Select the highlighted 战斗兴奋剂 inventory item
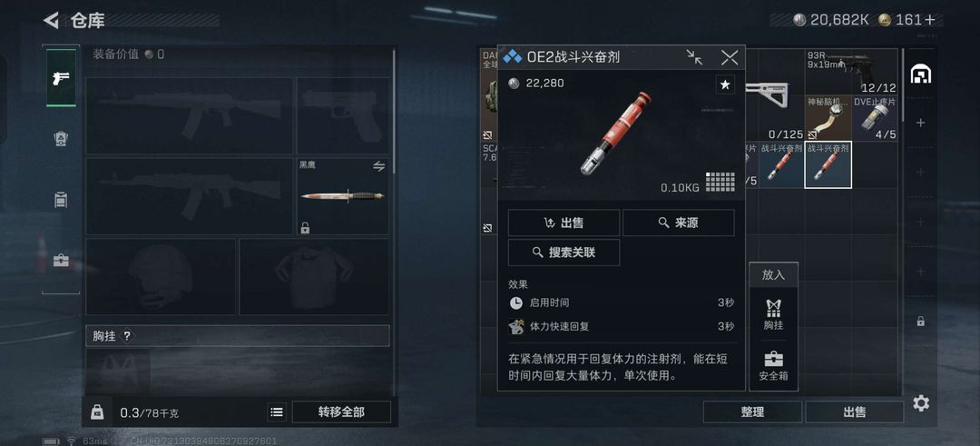The height and width of the screenshot is (446, 980). 828,164
